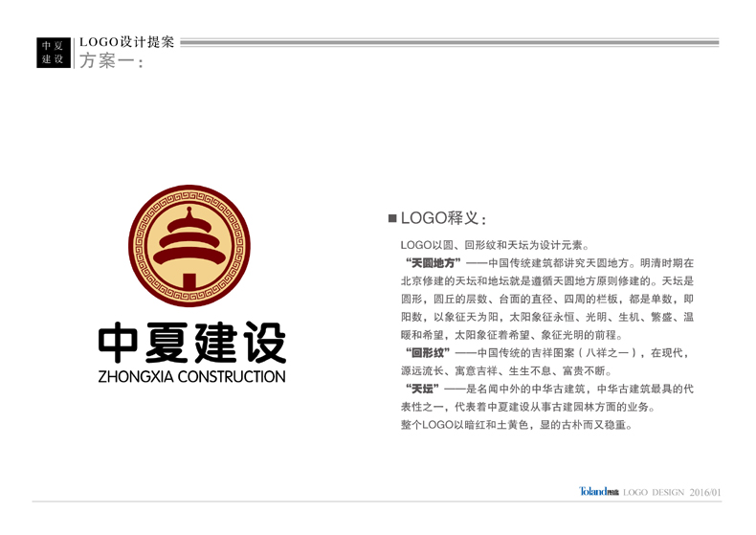Click the last paragraph line starting with 整个LOGO
756x535 pixels.
click(x=516, y=424)
